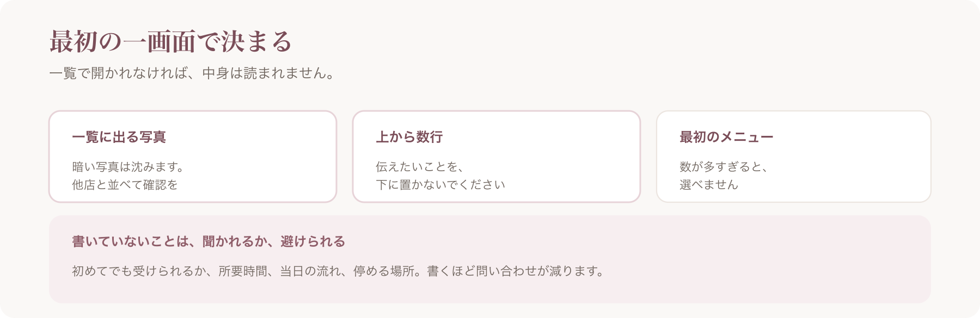Image resolution: width=980 pixels, height=318 pixels.
Task: Click the 最初の一画面で決まる main heading
Action: tap(171, 42)
